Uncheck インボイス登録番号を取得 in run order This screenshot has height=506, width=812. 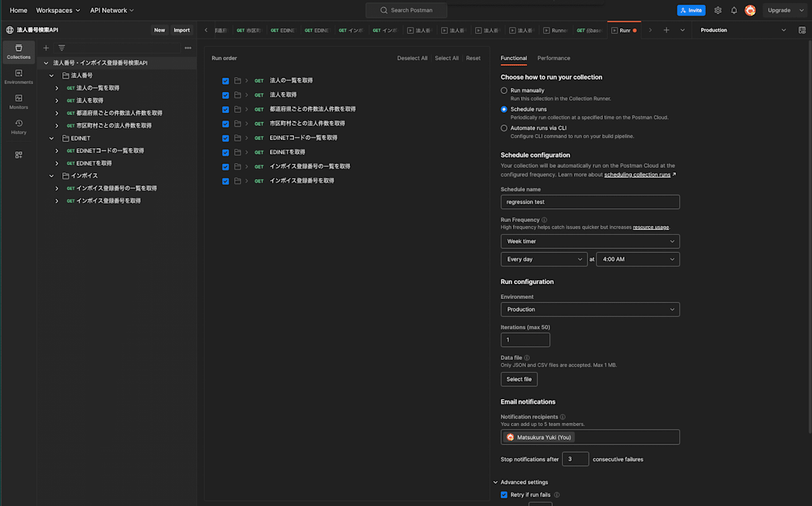pyautogui.click(x=225, y=181)
